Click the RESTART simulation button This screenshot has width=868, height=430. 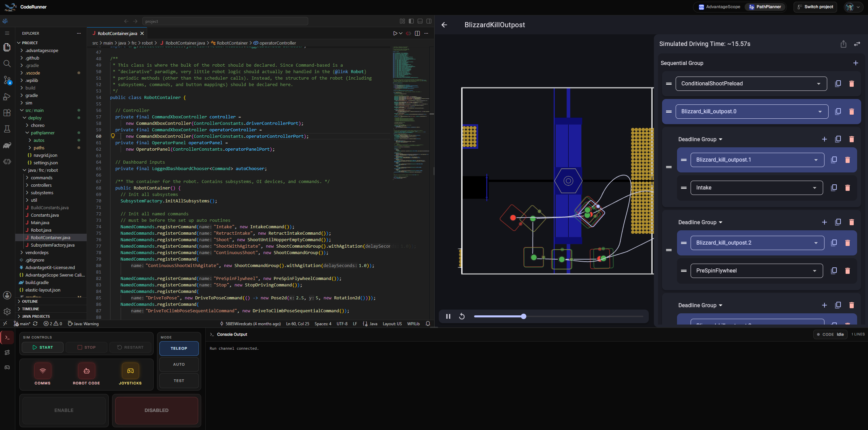131,347
